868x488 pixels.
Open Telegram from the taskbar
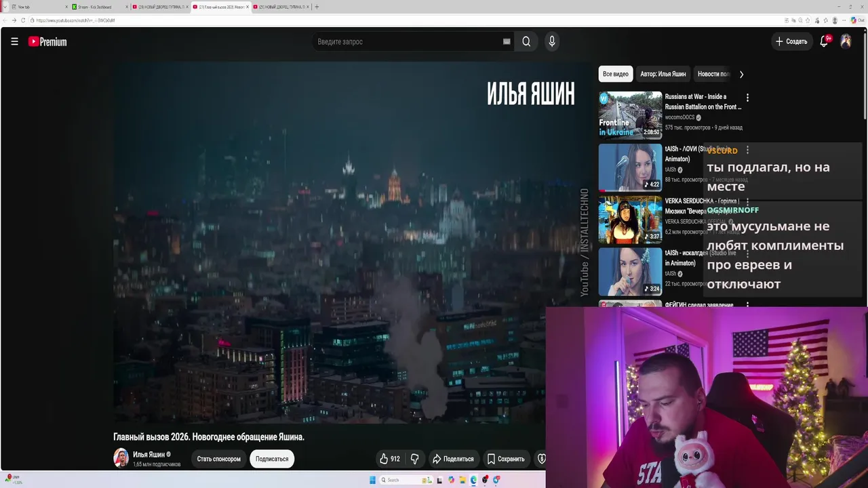pyautogui.click(x=496, y=480)
